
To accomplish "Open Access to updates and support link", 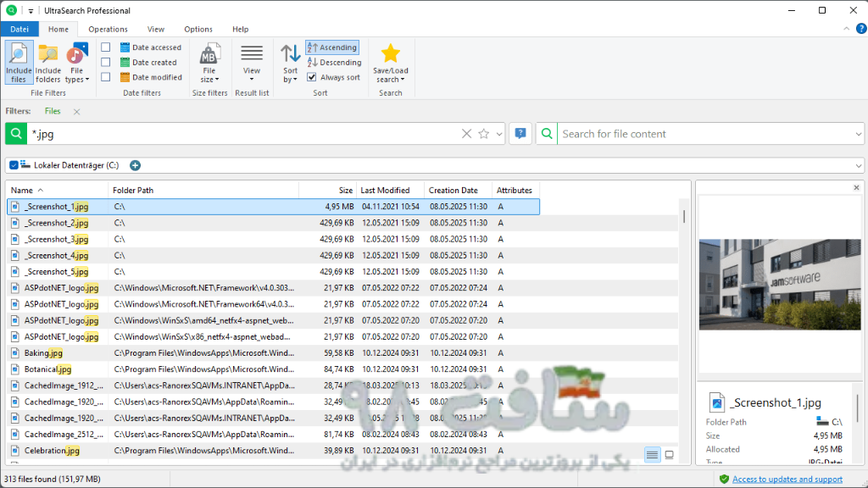I will [787, 480].
